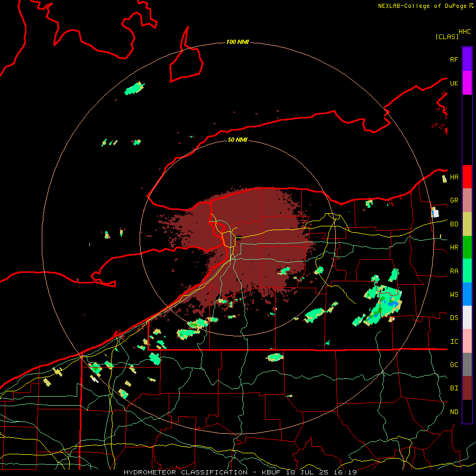Click the WS legend label
The height and width of the screenshot is (476, 476).
click(454, 295)
